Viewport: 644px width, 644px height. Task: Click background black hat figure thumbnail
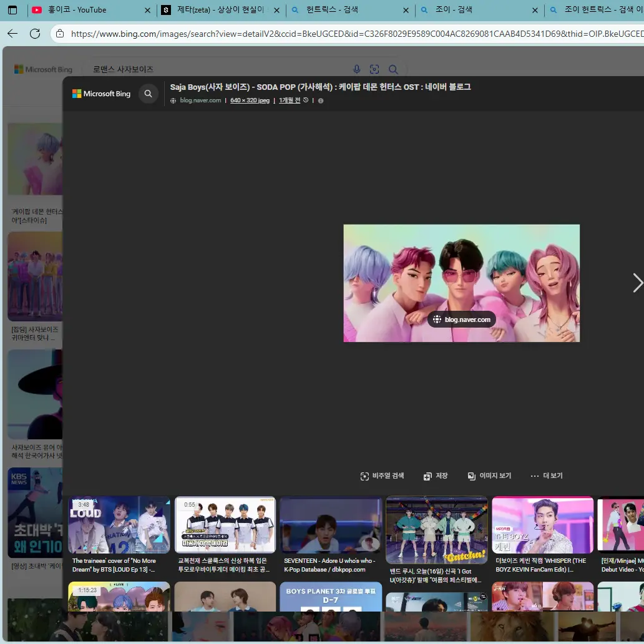click(35, 394)
